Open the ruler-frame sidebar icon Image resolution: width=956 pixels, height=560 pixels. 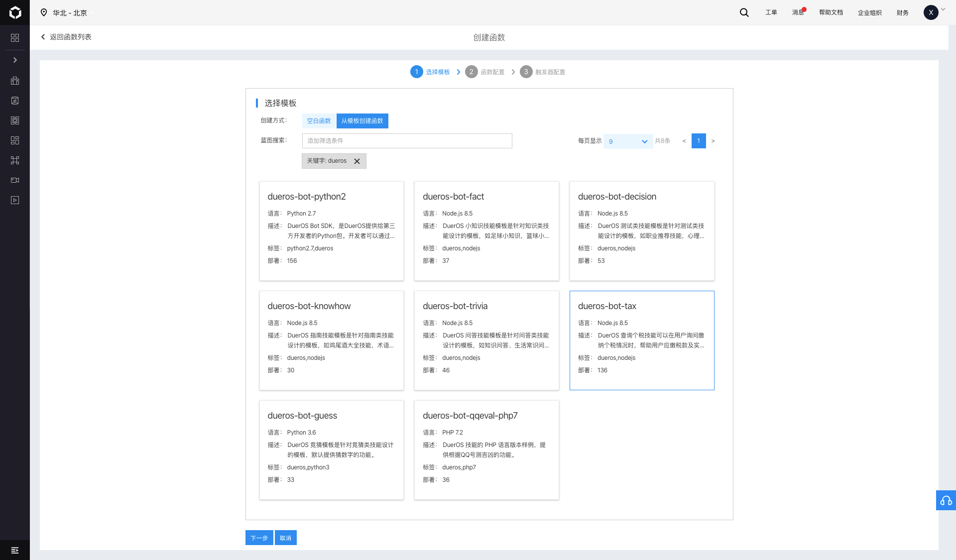(15, 120)
